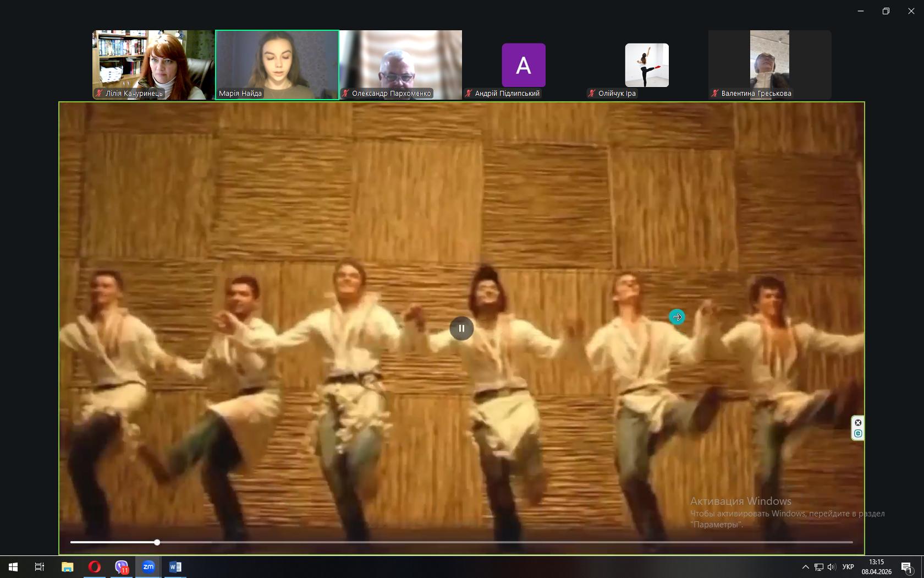This screenshot has height=578, width=924.
Task: Switch to Word in the taskbar
Action: pos(175,566)
